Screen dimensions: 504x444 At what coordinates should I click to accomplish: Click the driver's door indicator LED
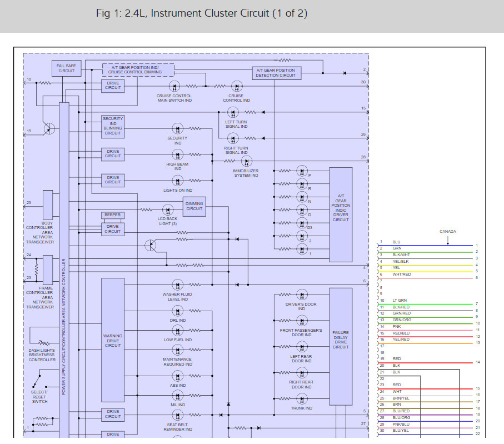[x=301, y=295]
